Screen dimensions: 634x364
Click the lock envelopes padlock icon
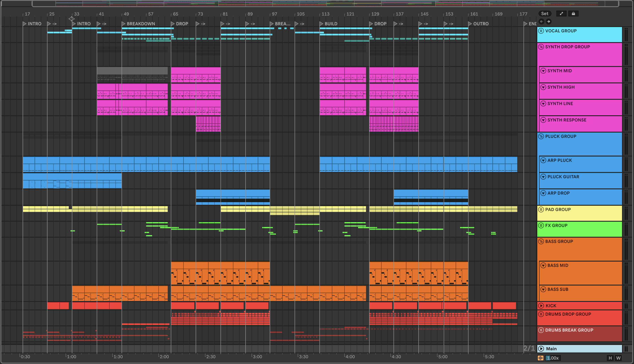coord(573,14)
